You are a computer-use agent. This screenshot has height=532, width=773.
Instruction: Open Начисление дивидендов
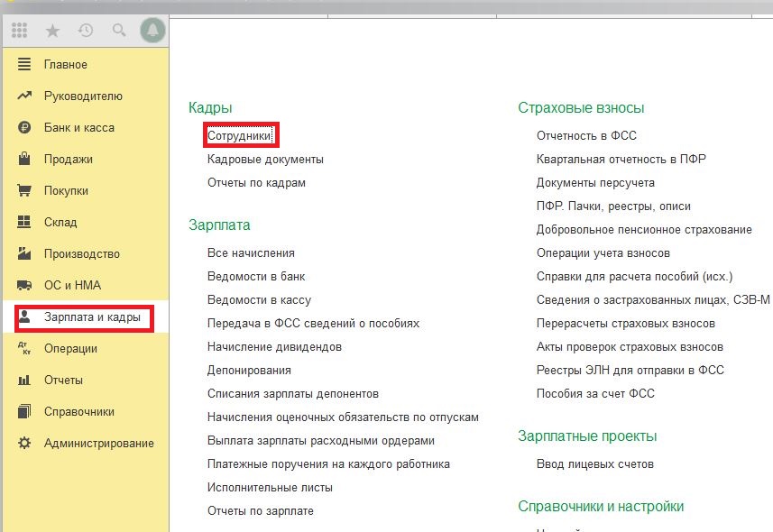(x=274, y=347)
